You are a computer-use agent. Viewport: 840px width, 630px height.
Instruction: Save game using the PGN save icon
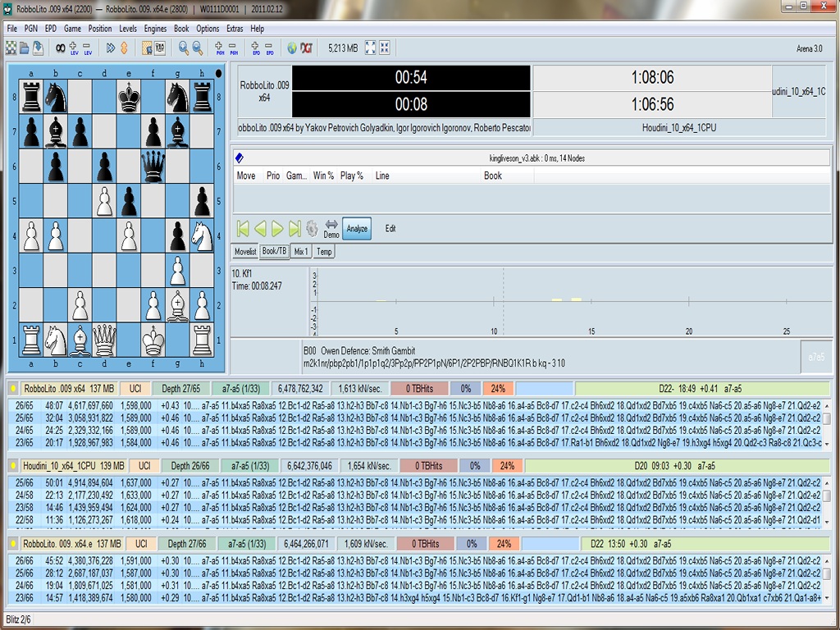pyautogui.click(x=38, y=48)
